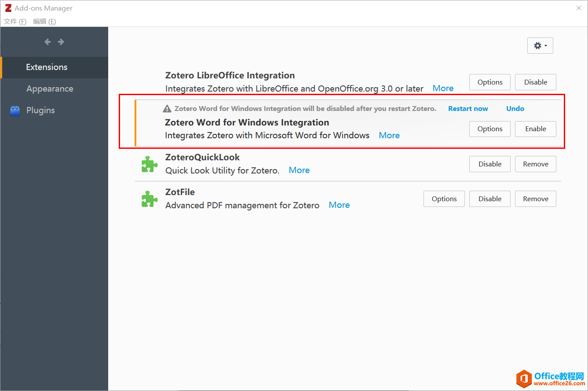The image size is (588, 391).
Task: Open Options for Zotero LibreOffice Integration
Action: click(490, 82)
